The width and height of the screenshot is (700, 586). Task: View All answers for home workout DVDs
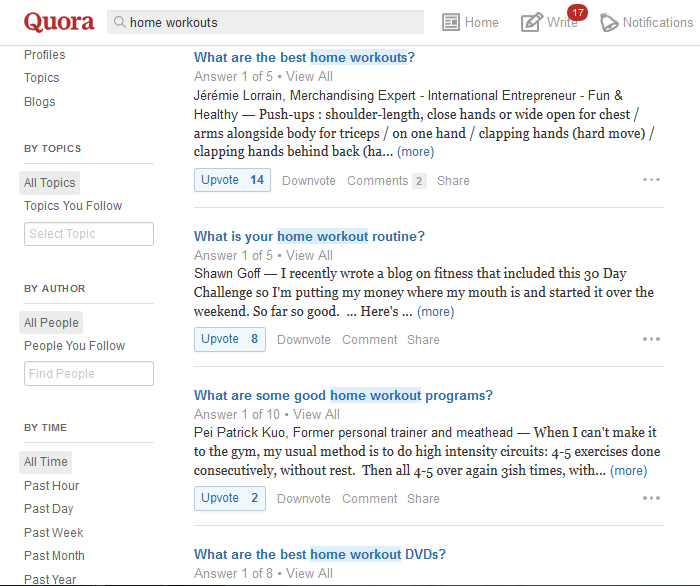pyautogui.click(x=309, y=574)
